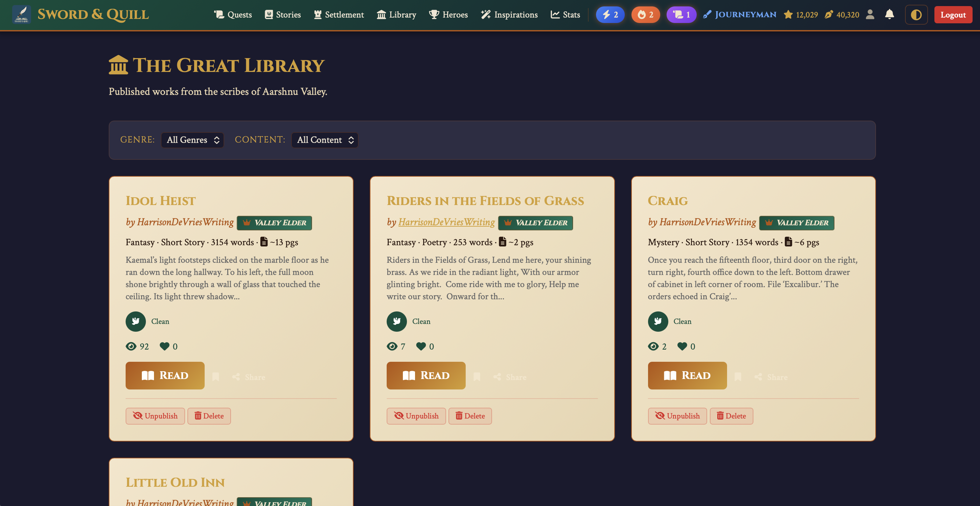Click the blue lightning badge counter
Screen dimensions: 980x506
pyautogui.click(x=610, y=15)
